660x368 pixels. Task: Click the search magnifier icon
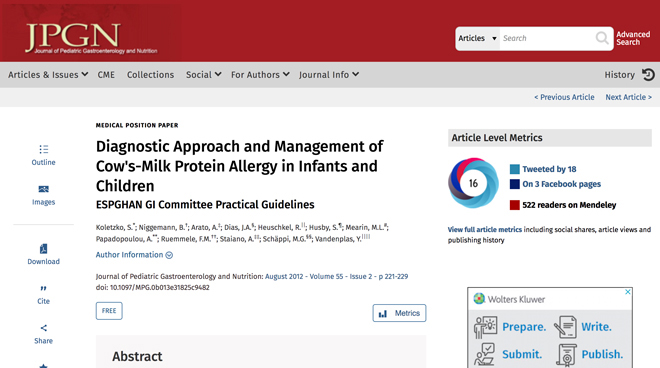pyautogui.click(x=602, y=38)
